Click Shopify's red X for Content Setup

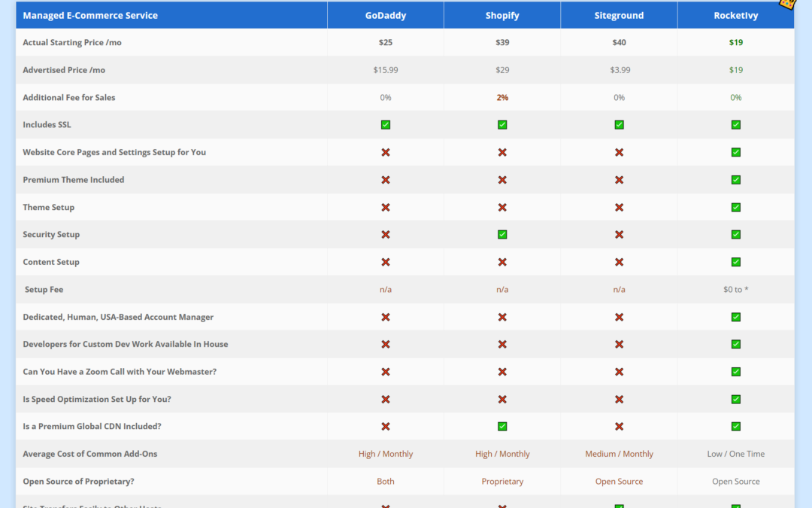(x=502, y=262)
